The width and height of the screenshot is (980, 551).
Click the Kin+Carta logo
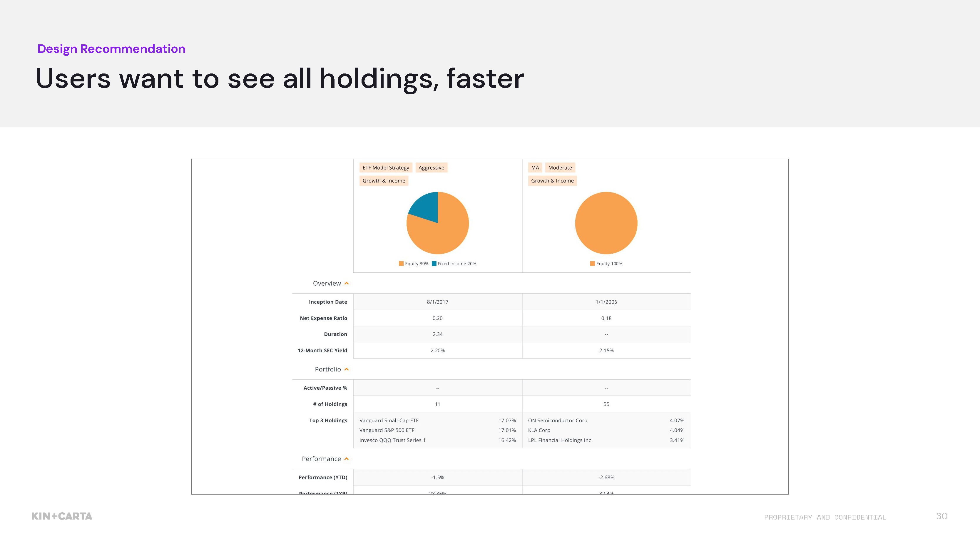[x=62, y=516]
